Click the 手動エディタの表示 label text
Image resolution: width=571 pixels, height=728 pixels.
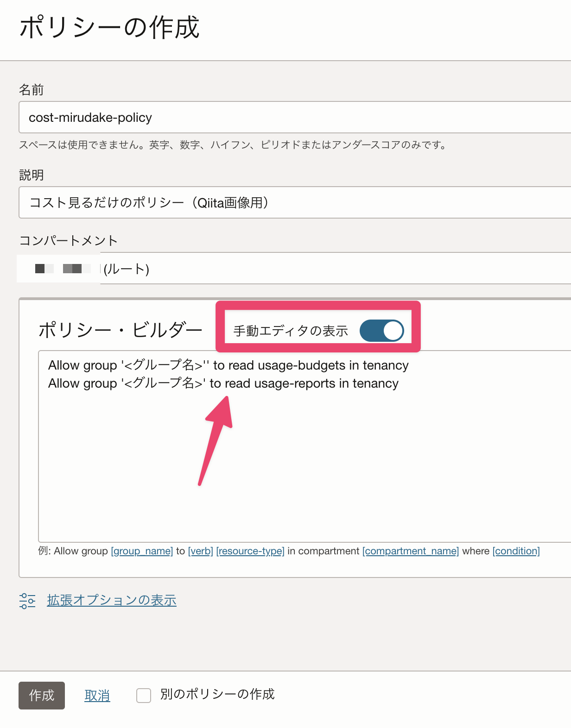tap(291, 331)
